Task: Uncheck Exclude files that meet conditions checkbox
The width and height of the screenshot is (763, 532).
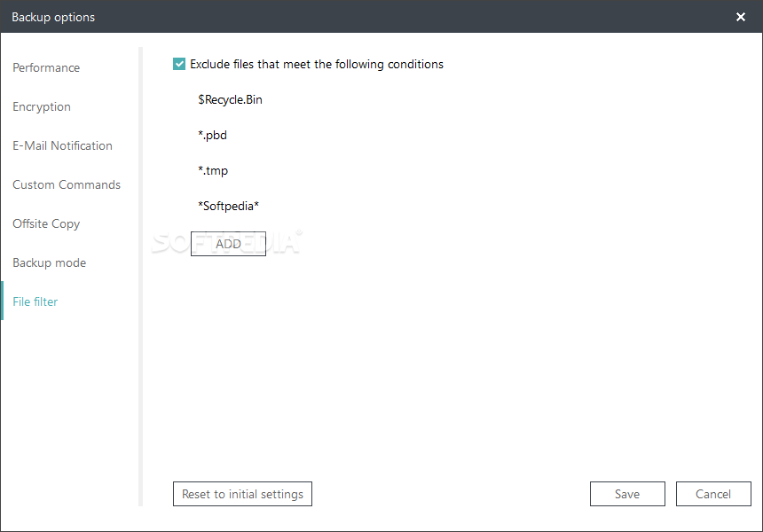Action: pyautogui.click(x=179, y=64)
